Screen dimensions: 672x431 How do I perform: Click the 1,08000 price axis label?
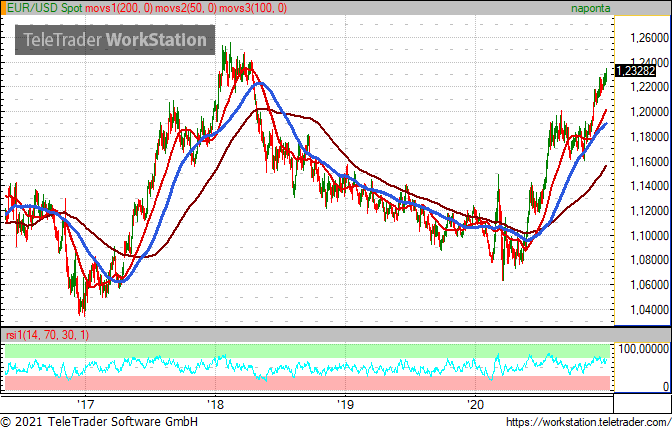(x=649, y=260)
